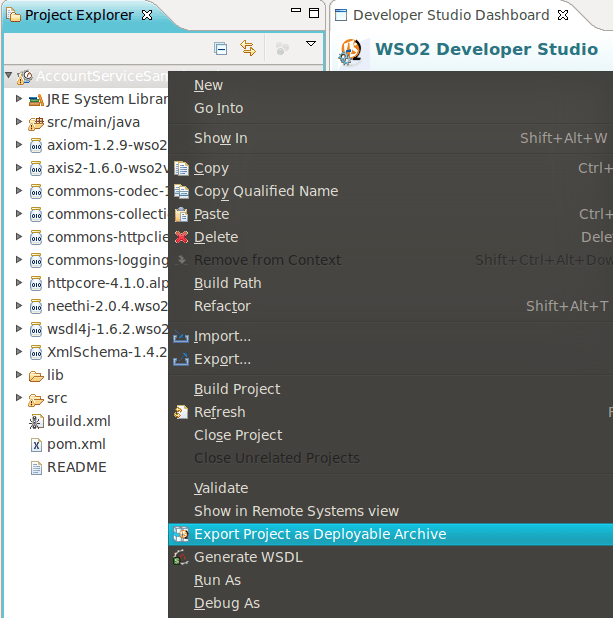Open the Debug As submenu

(391, 603)
